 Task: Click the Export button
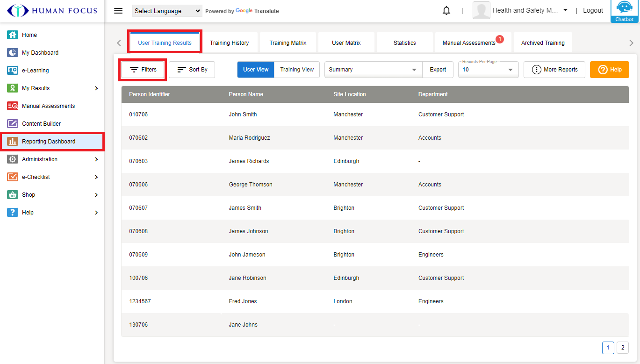pyautogui.click(x=438, y=70)
